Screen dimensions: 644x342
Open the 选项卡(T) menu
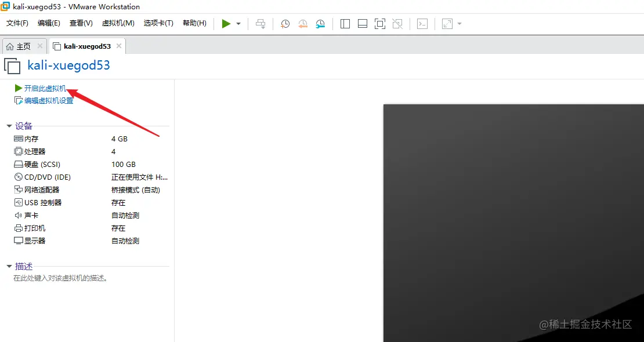(158, 23)
